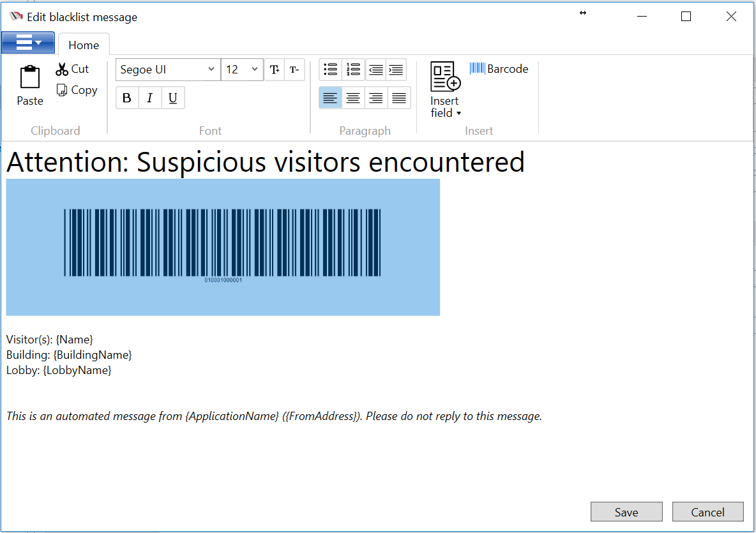The image size is (756, 533).
Task: Shrink font size with shrink button
Action: click(294, 70)
